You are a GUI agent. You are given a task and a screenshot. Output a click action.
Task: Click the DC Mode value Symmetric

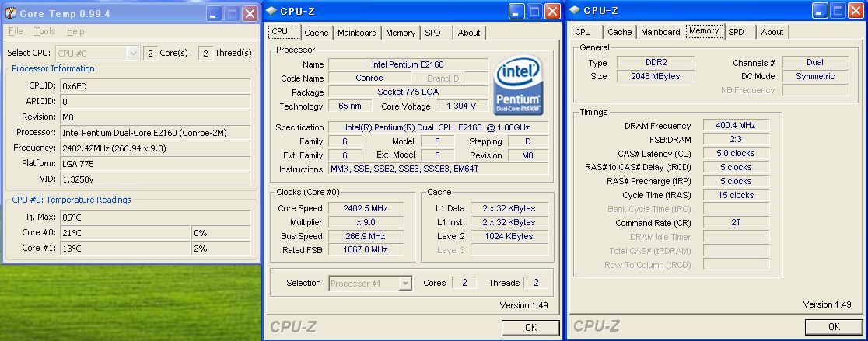coord(815,76)
